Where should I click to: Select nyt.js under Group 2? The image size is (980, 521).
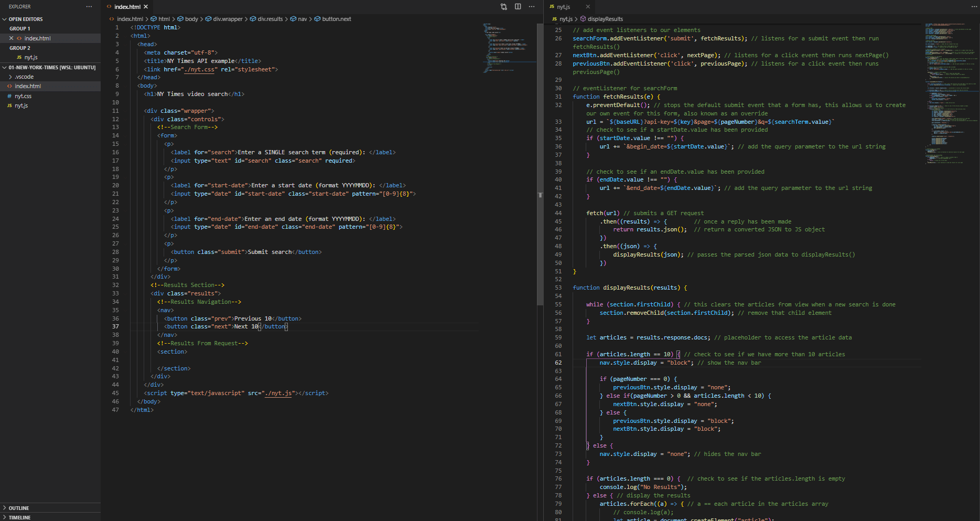point(31,57)
